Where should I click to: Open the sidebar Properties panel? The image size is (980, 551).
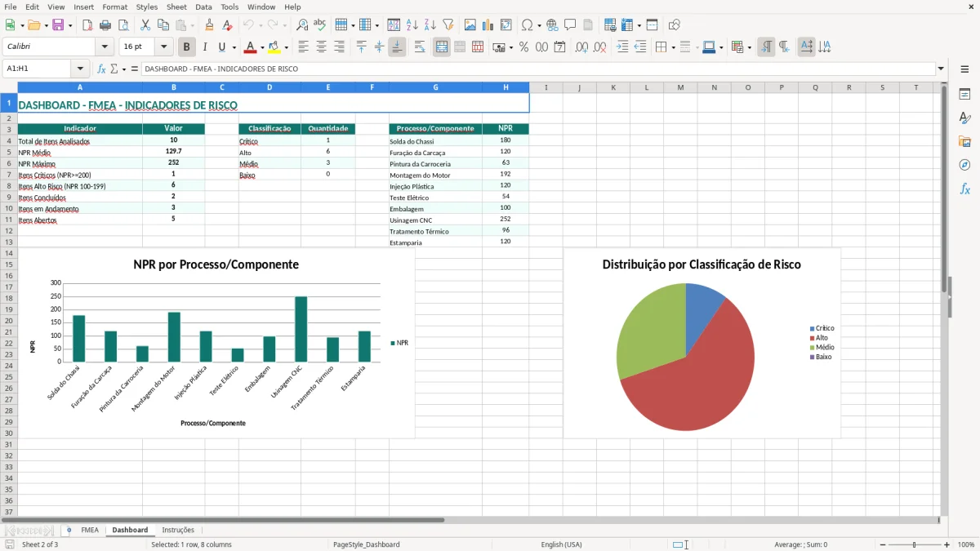click(x=964, y=95)
